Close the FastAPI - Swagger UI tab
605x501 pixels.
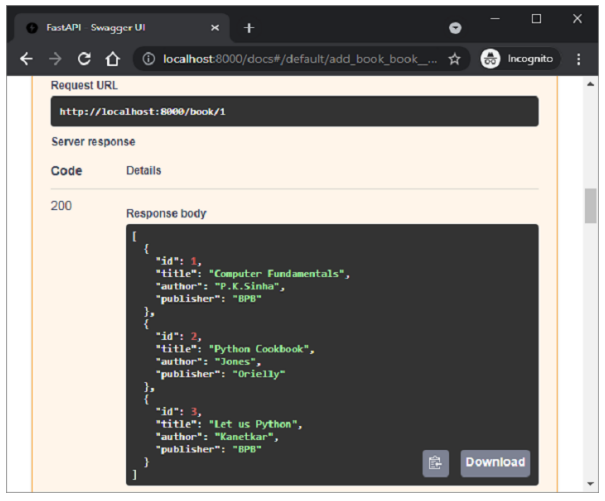(212, 27)
